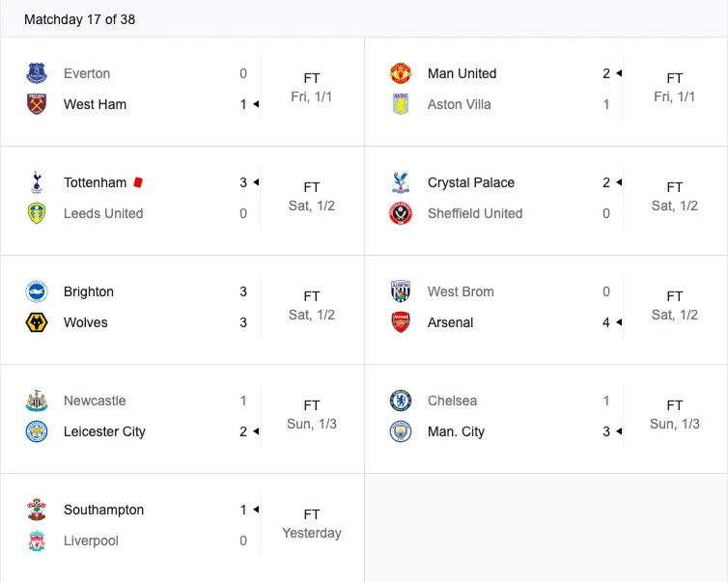The image size is (728, 582).
Task: Click the Crystal Palace crest
Action: (x=401, y=182)
